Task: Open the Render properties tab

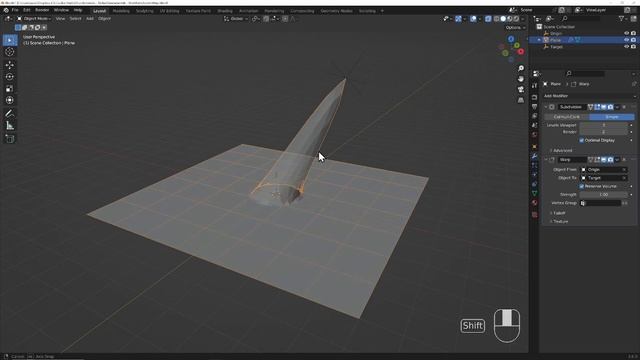Action: tap(535, 98)
